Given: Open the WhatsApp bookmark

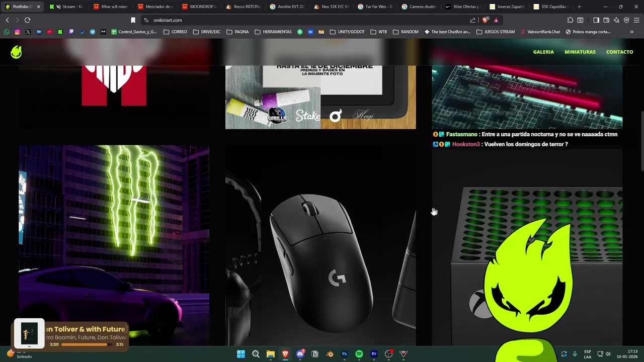Looking at the screenshot, I should tap(7, 32).
